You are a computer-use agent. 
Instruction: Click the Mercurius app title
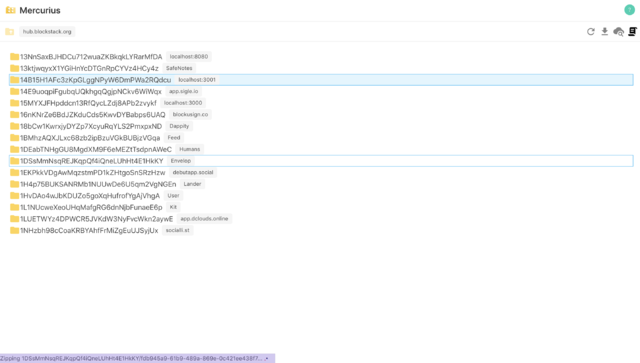point(40,10)
